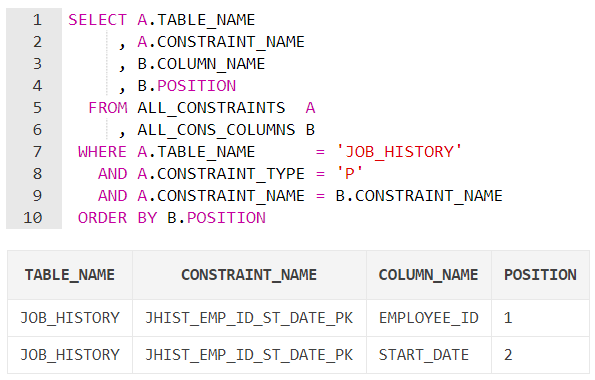
Task: Click line number 7 in gutter
Action: [x=37, y=152]
